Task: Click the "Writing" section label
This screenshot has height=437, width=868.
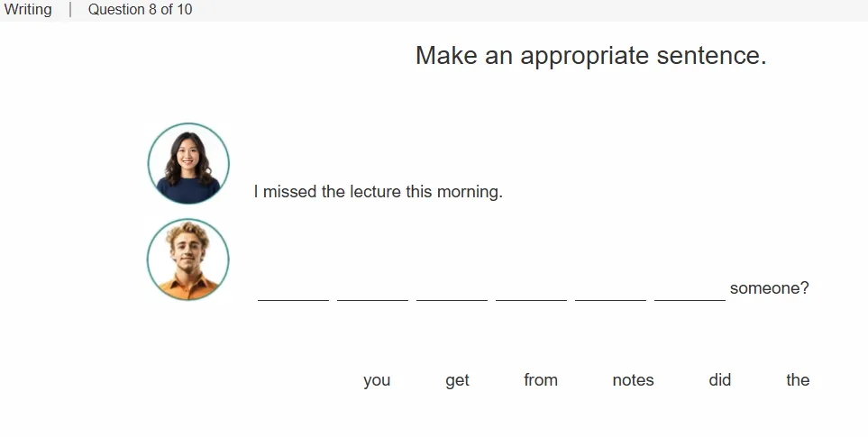Action: [x=28, y=9]
